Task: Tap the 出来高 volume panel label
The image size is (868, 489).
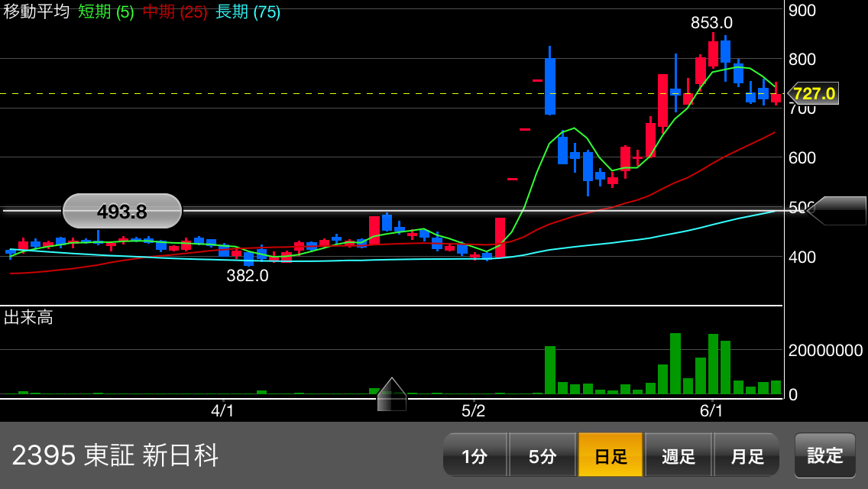Action: coord(28,317)
